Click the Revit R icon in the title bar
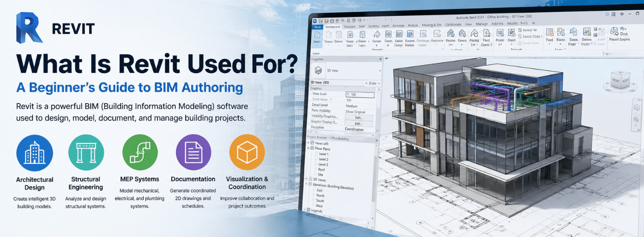 [315, 21]
